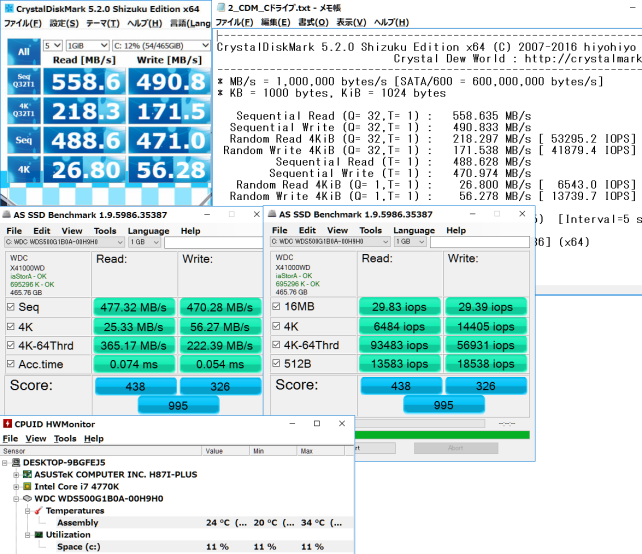The height and width of the screenshot is (554, 642).
Task: Click the ASUSTeK motherboard icon in HWMonitor
Action: click(25, 475)
